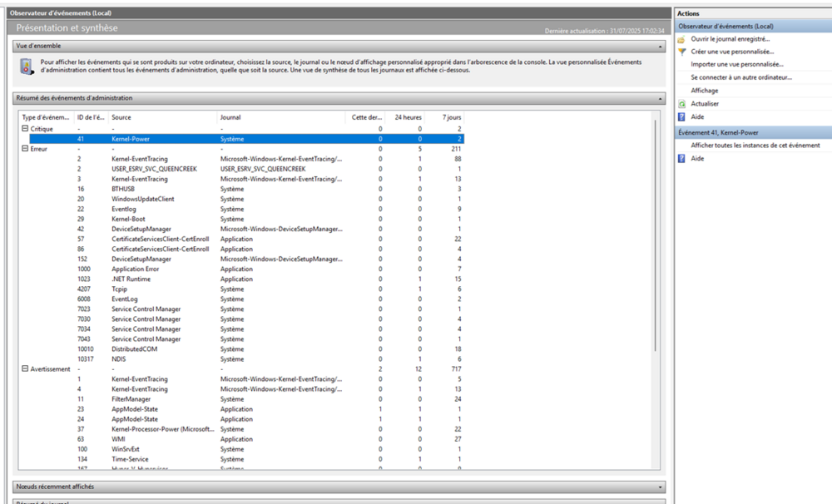Click the green Actualiser refresh icon

681,104
